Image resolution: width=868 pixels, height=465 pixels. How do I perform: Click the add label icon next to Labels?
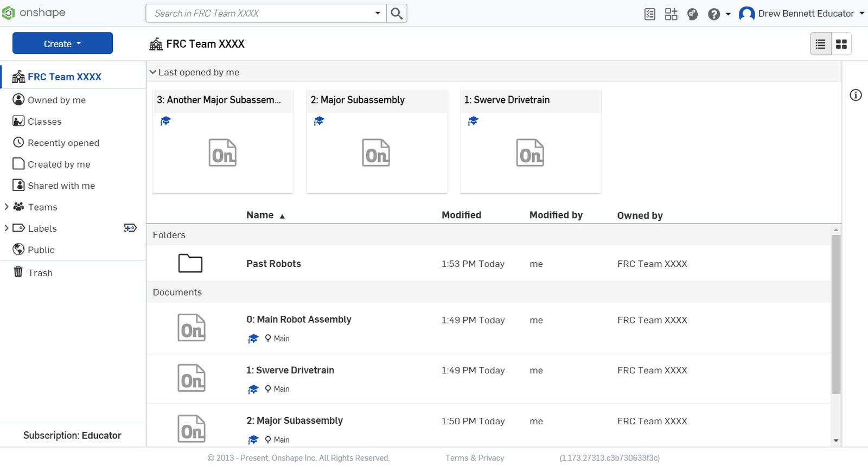pos(130,228)
